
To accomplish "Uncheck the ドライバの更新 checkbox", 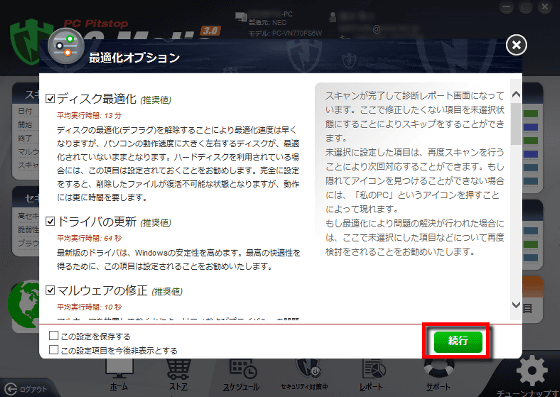I will [50, 221].
